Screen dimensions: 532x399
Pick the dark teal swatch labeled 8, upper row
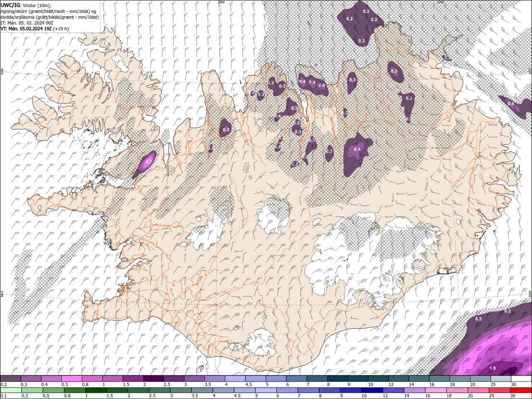point(337,379)
